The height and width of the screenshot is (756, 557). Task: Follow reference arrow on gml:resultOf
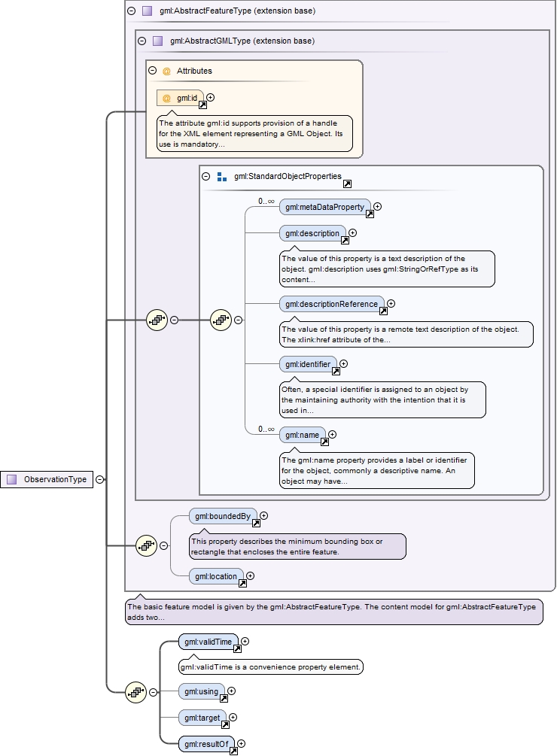pos(233,751)
